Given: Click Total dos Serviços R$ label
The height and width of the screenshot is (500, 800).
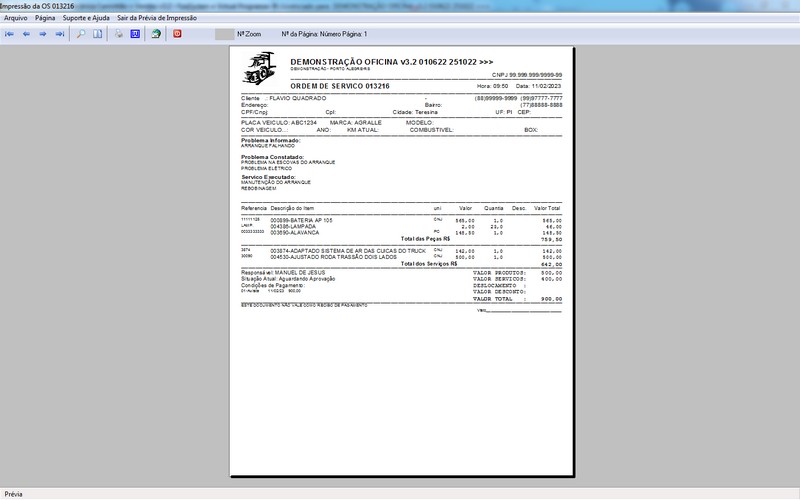Looking at the screenshot, I should pos(429,264).
